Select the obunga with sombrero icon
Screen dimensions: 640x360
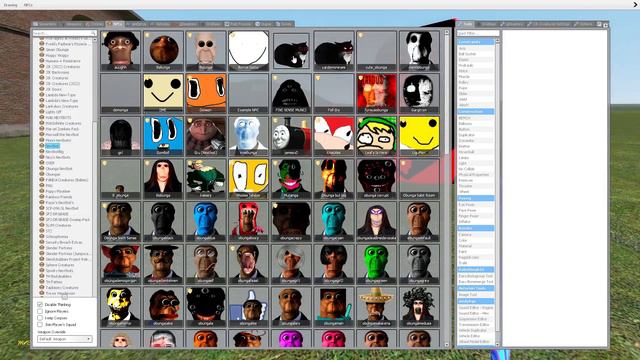click(376, 307)
